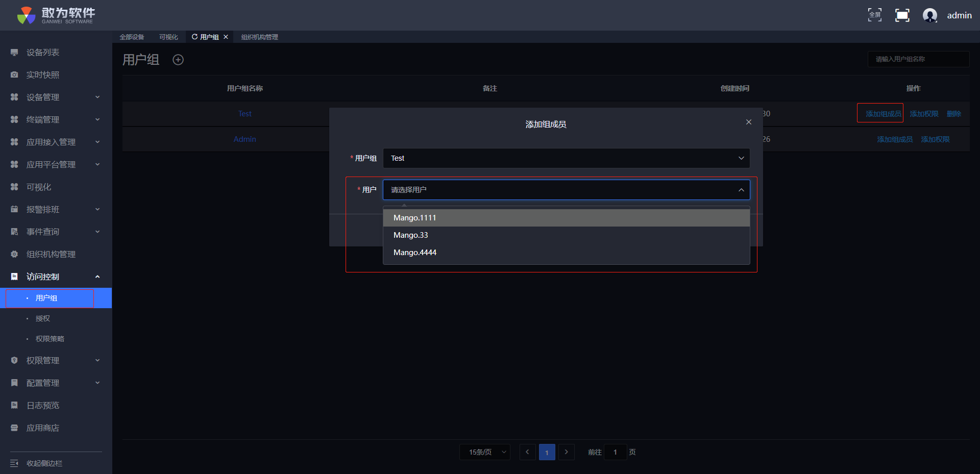This screenshot has width=980, height=474.
Task: Expand the 权限管理 menu chevron
Action: click(x=97, y=361)
